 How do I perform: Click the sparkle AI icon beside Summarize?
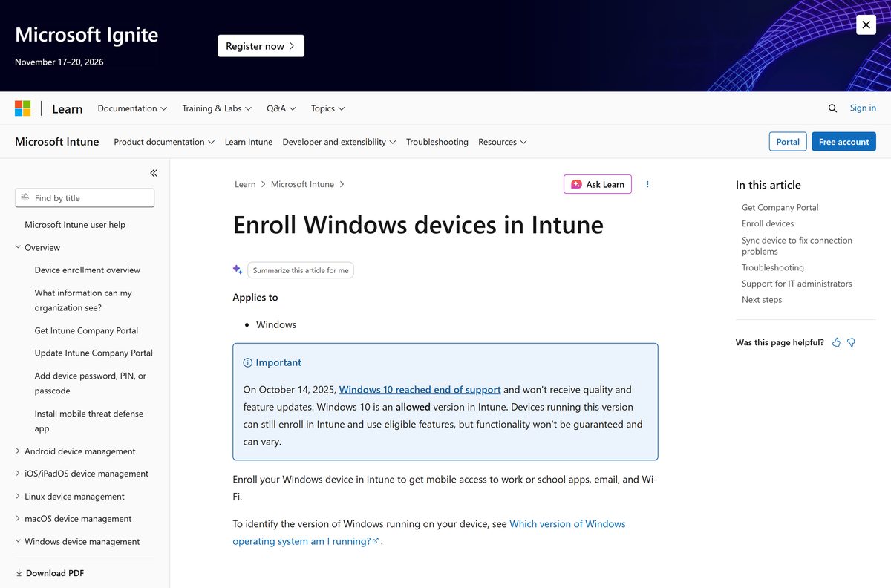pos(238,269)
